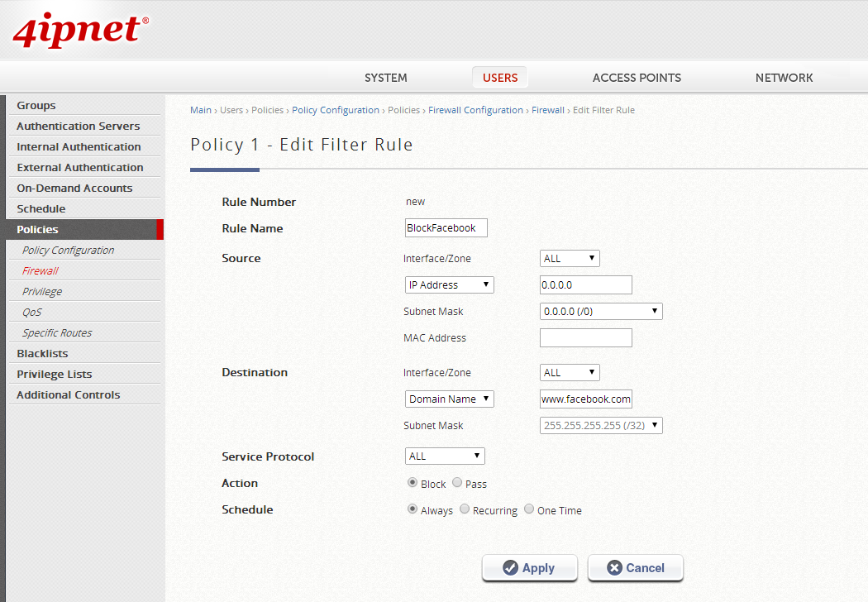The width and height of the screenshot is (868, 602).
Task: Select the Always schedule radio button
Action: tap(413, 509)
